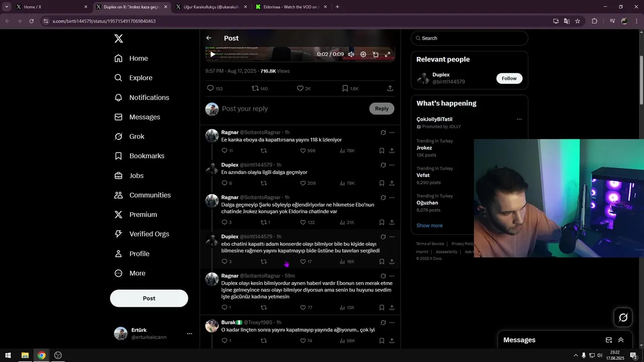
Task: Like Duplex's reply with 17 likes
Action: click(306, 261)
